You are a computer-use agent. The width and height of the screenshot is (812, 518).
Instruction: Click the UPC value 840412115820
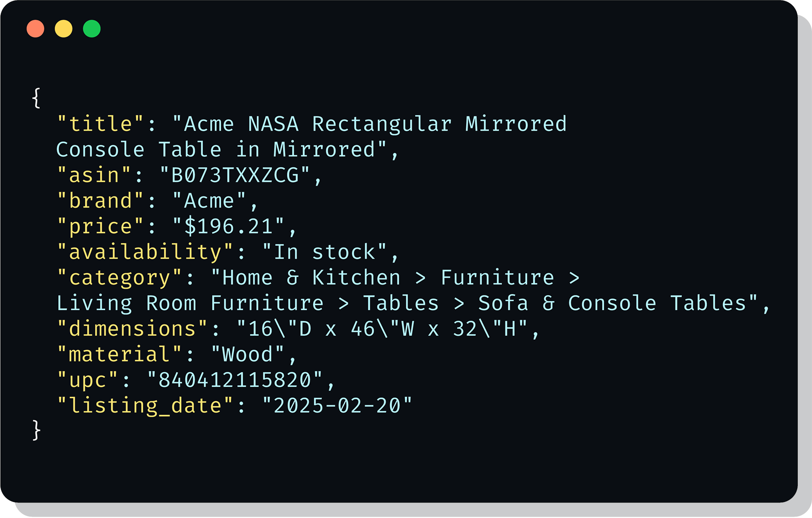tap(235, 380)
